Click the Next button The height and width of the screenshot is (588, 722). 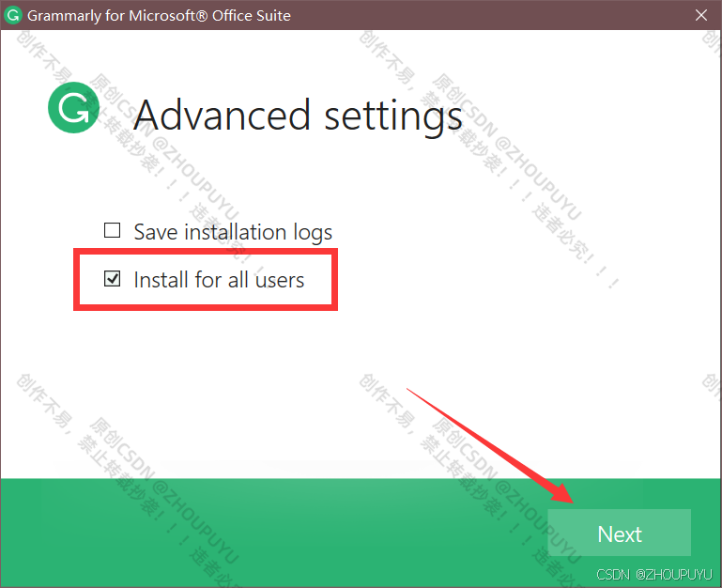click(x=619, y=533)
